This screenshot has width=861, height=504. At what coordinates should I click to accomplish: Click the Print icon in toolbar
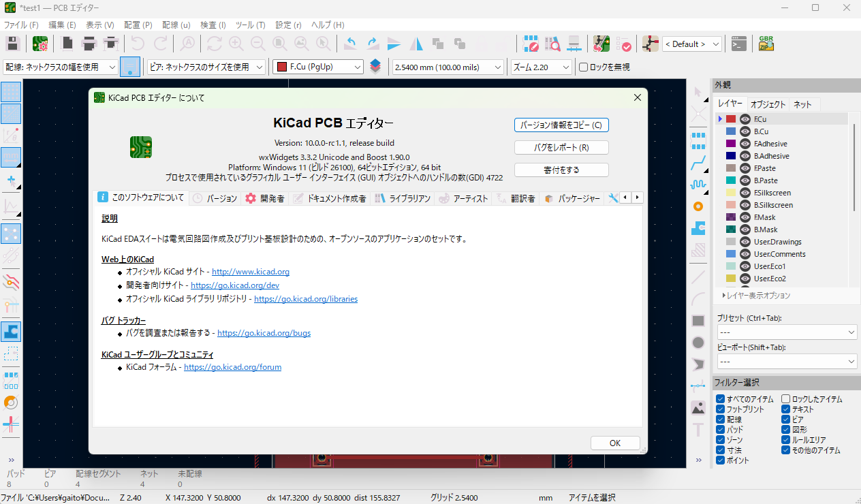coord(89,44)
